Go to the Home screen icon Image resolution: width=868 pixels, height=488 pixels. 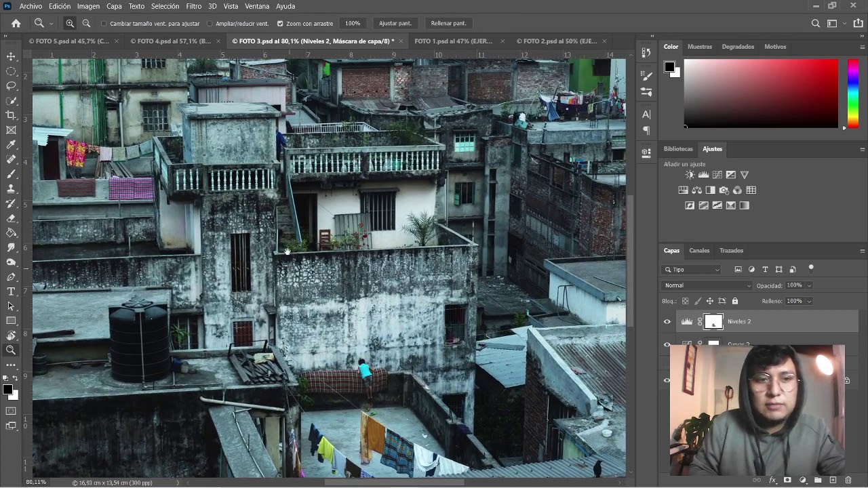click(x=16, y=23)
